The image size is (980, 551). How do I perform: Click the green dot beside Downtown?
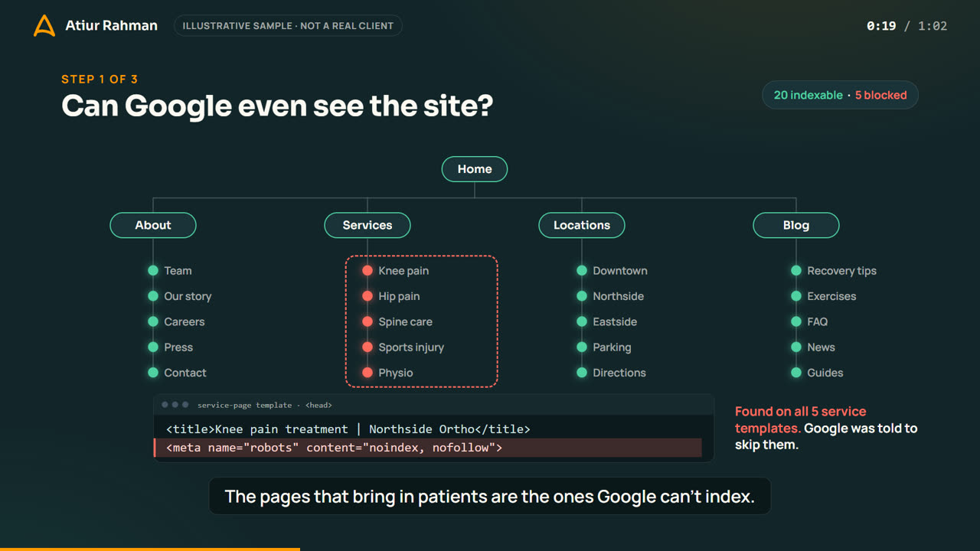[582, 271]
